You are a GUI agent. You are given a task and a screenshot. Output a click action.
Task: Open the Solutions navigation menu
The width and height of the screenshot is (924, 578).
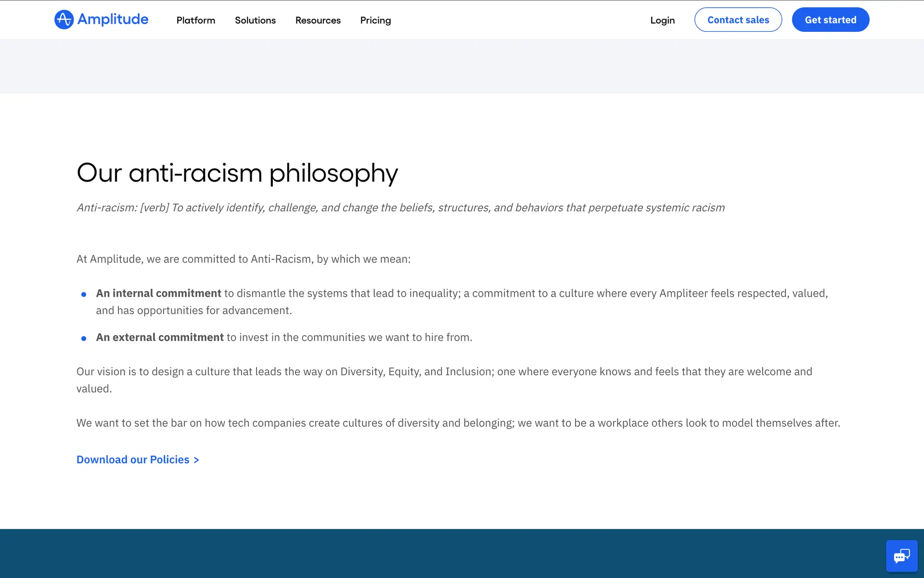pos(255,20)
